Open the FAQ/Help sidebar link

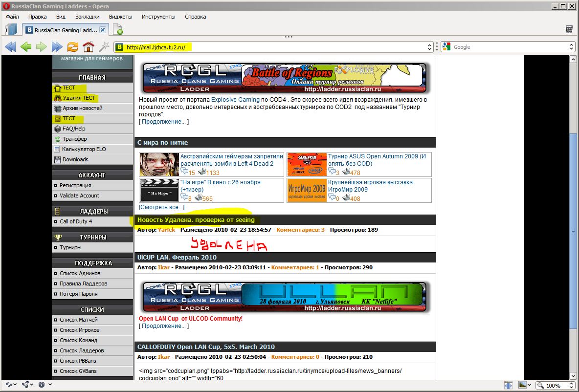click(x=74, y=129)
